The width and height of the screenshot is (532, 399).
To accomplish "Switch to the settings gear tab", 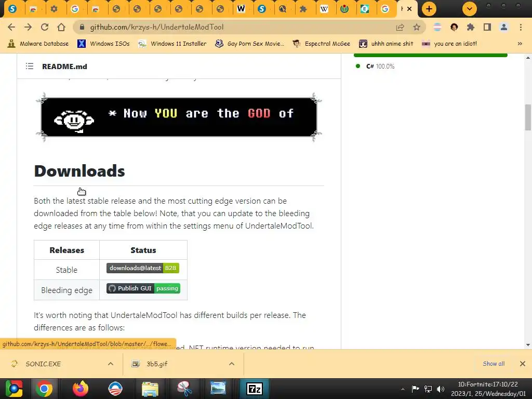I will (54, 9).
